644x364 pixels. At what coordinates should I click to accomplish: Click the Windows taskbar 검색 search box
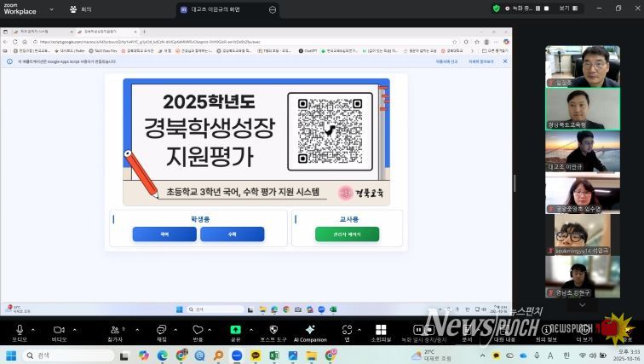60,355
